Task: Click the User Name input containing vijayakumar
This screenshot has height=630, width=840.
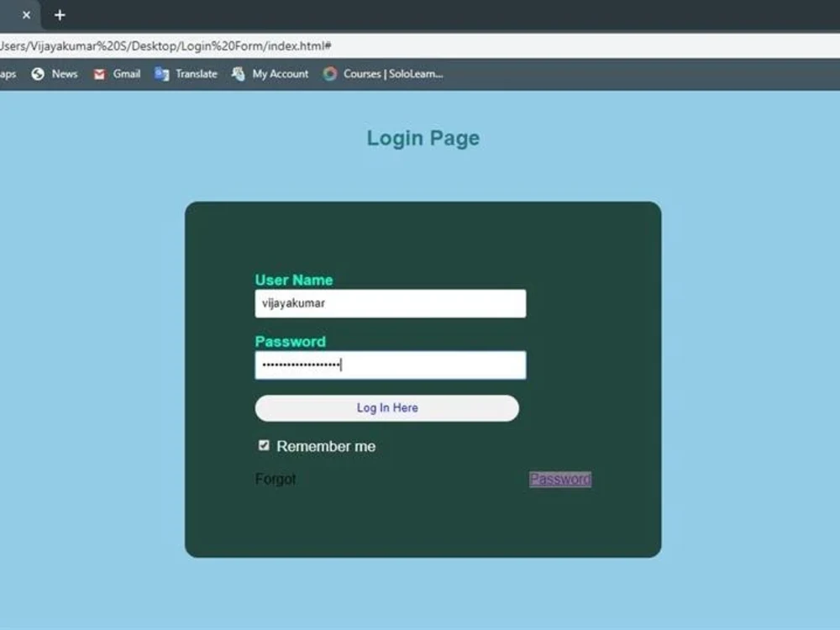Action: tap(390, 303)
